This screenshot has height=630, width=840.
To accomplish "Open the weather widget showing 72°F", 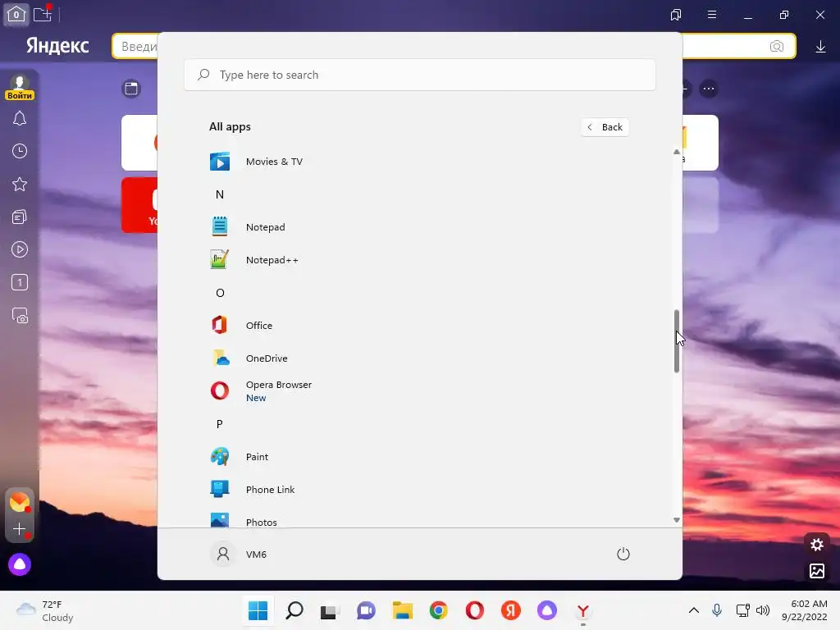I will click(45, 610).
